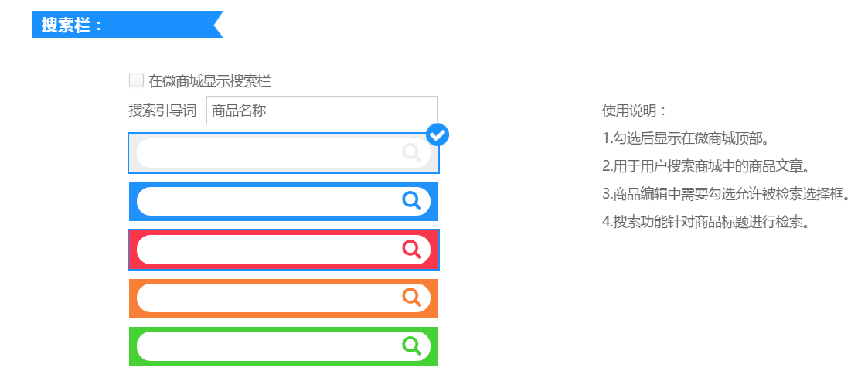Click the 搜索栏 section header banner
Image resolution: width=868 pixels, height=388 pixels.
pos(124,25)
